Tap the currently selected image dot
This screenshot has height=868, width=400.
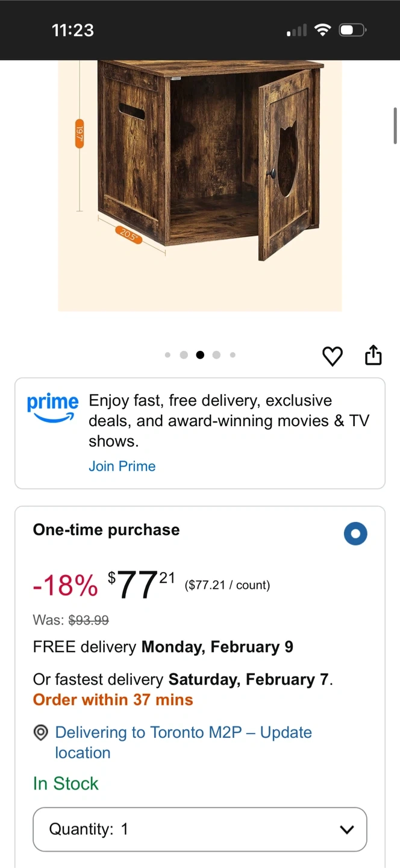click(x=200, y=355)
